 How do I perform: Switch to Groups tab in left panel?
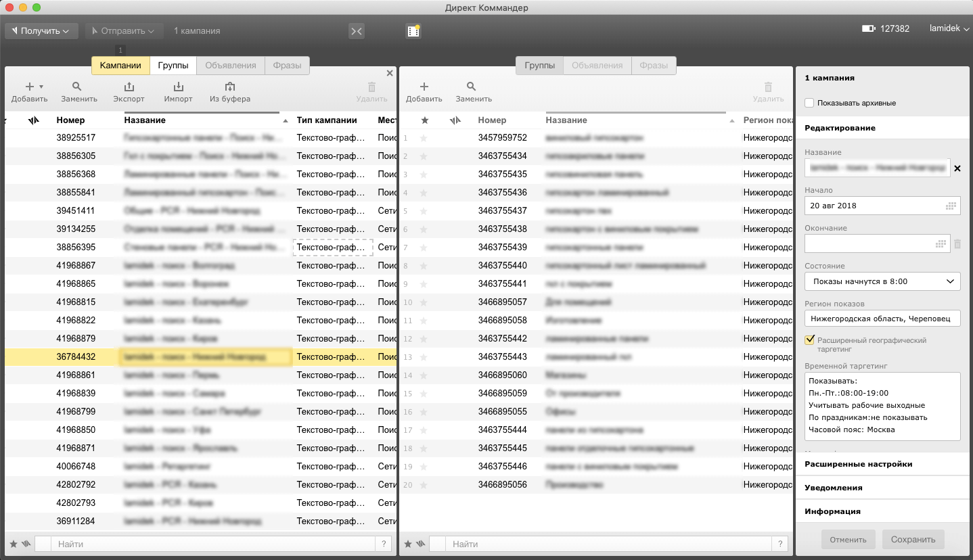coord(173,66)
